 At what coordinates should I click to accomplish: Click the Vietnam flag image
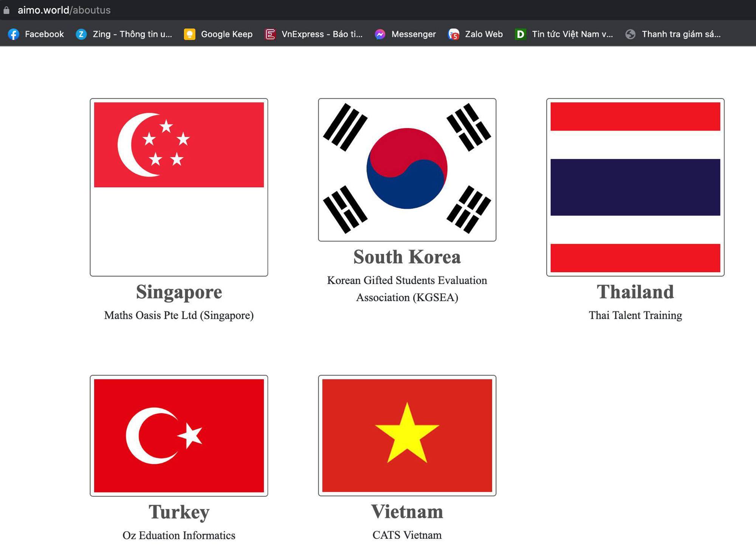pyautogui.click(x=407, y=436)
